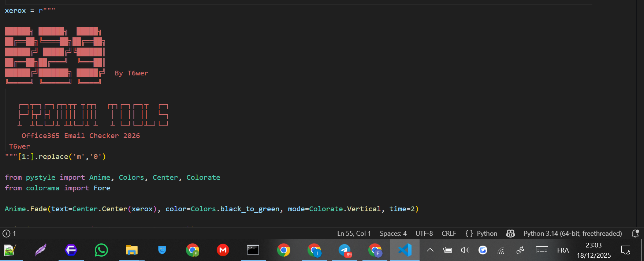Click the replace('m','0') call
This screenshot has width=644, height=261.
[72, 157]
